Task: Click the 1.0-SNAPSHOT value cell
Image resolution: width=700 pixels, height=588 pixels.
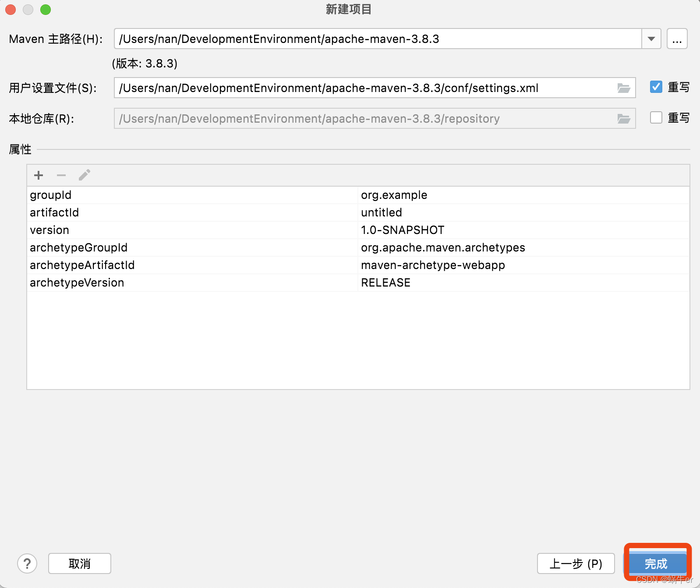Action: coord(523,230)
